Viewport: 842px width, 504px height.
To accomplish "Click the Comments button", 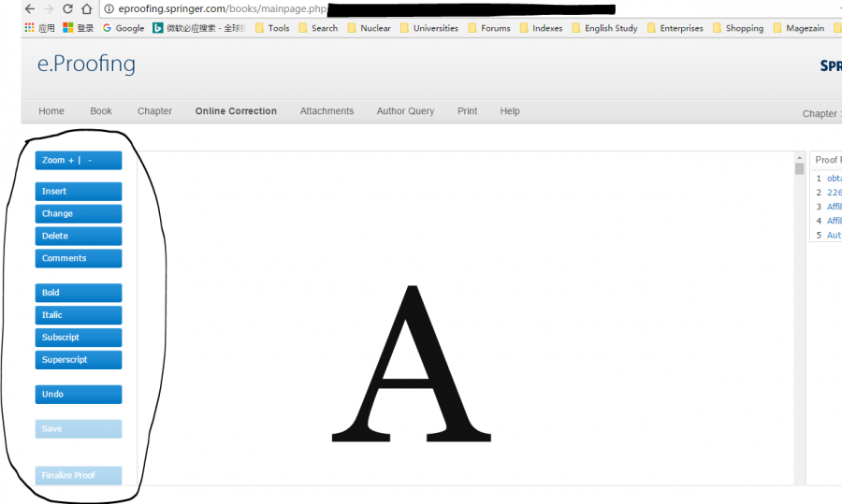I will pyautogui.click(x=79, y=258).
